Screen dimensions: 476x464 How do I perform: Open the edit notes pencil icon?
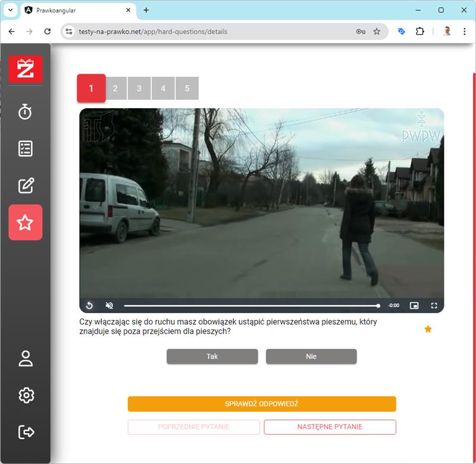(25, 186)
